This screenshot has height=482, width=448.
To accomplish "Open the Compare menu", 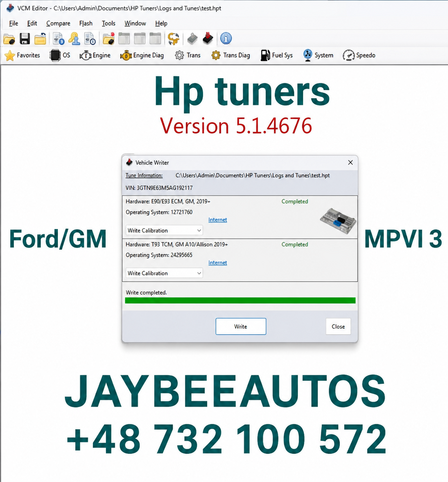I will (x=58, y=23).
